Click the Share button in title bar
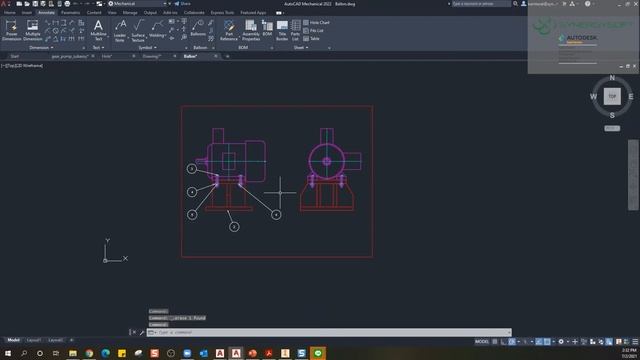 point(182,4)
